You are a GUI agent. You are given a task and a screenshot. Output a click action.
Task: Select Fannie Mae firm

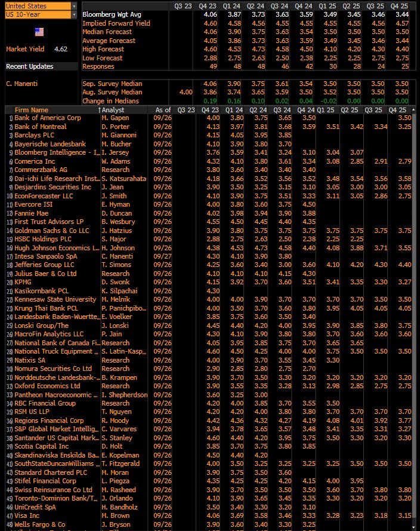[32, 213]
